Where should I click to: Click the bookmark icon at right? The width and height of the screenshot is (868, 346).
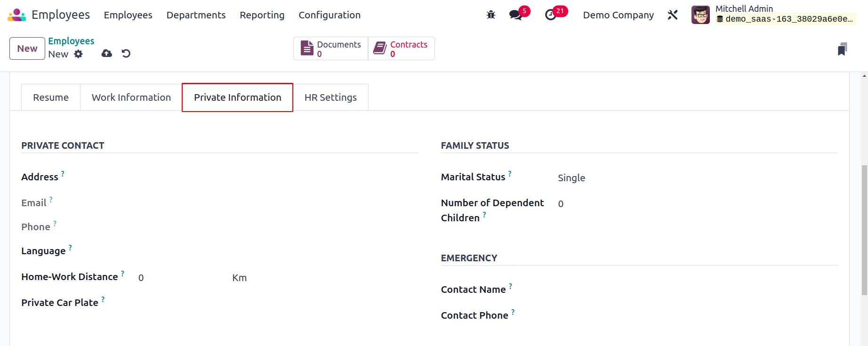[843, 49]
